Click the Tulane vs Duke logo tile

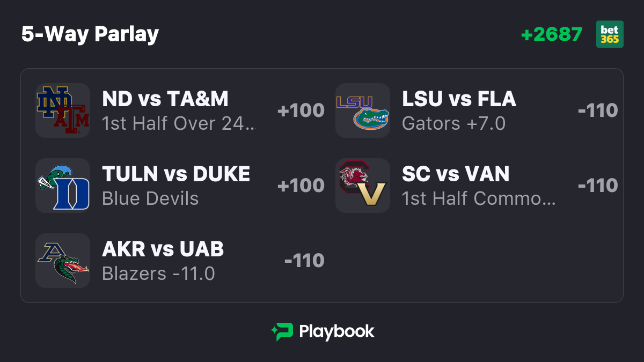[x=63, y=186]
